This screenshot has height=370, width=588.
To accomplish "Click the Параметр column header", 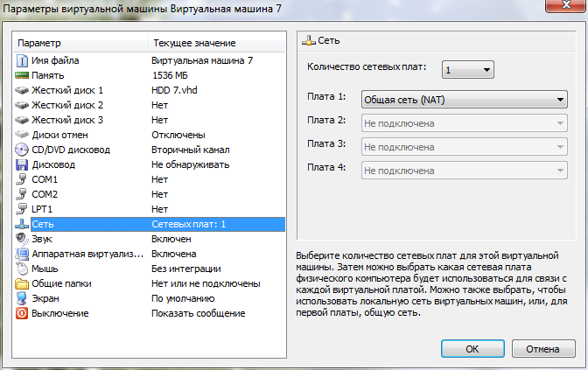I will tap(80, 43).
